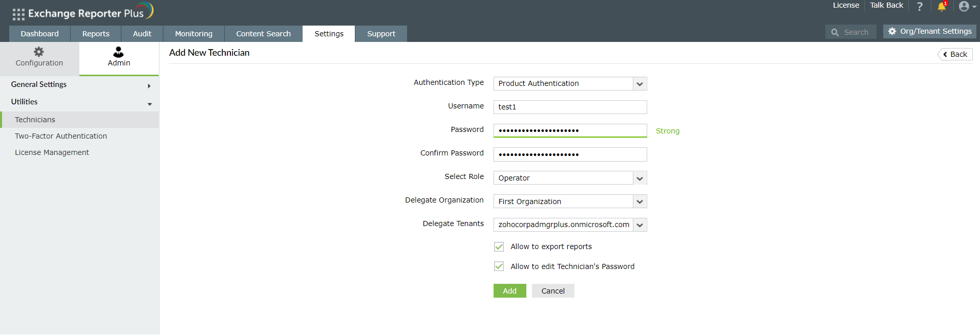Click the notification bell icon
This screenshot has width=980, height=336.
pos(941,7)
